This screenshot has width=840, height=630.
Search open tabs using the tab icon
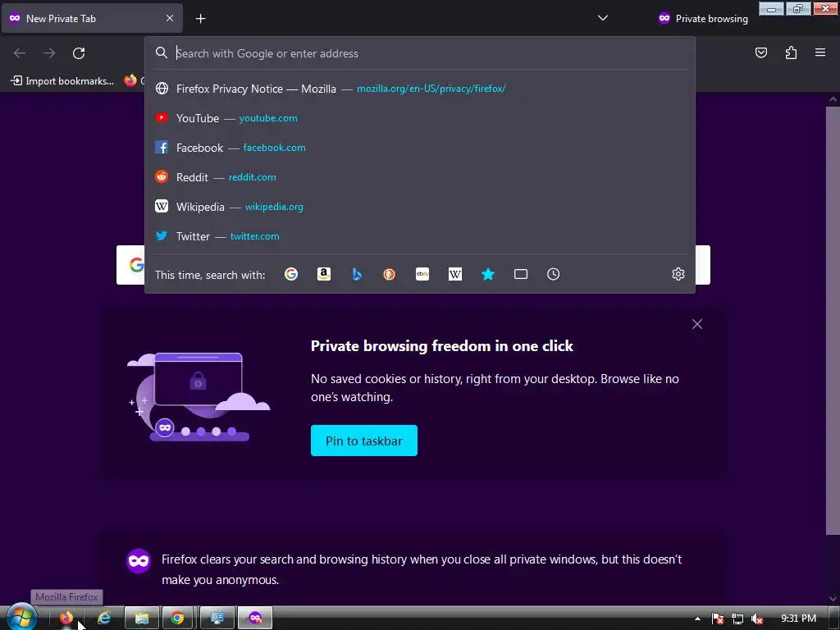click(521, 274)
